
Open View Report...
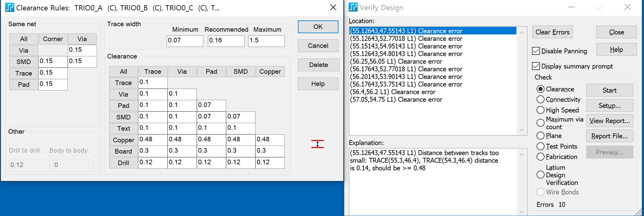click(609, 121)
